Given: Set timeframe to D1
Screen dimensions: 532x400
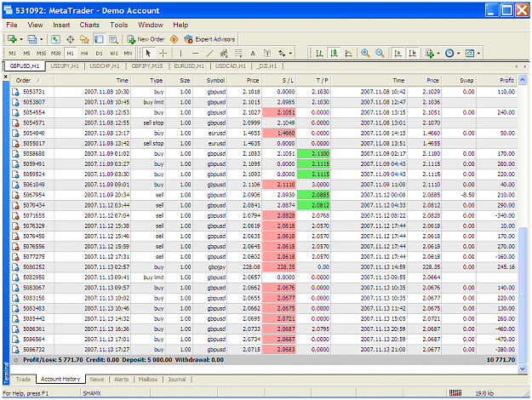Looking at the screenshot, I should pyautogui.click(x=99, y=54).
